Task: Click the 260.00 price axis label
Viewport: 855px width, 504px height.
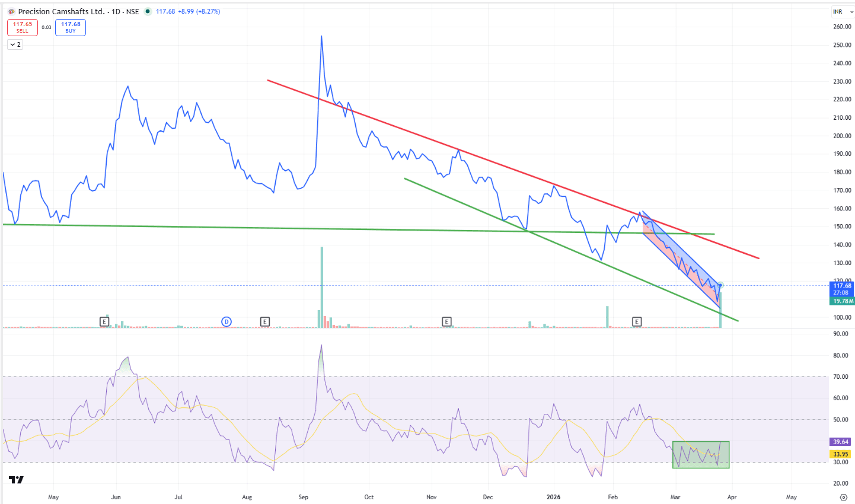Action: (x=842, y=27)
